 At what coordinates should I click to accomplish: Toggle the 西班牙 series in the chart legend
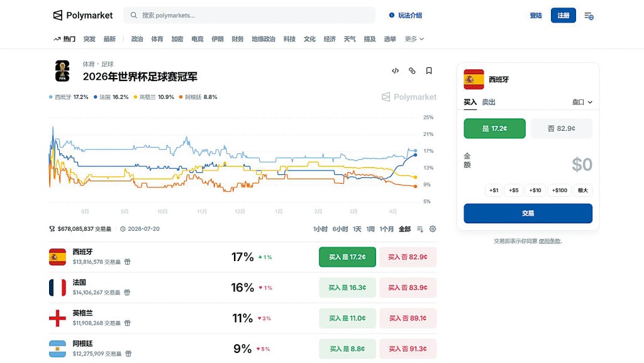(63, 98)
